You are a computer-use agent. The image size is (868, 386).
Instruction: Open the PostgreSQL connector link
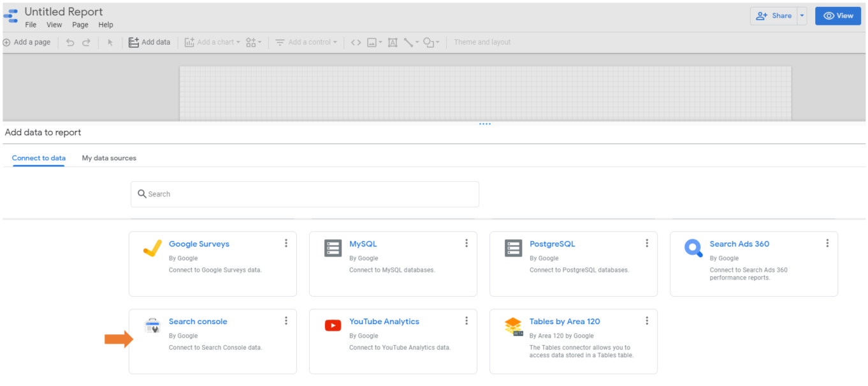point(552,244)
